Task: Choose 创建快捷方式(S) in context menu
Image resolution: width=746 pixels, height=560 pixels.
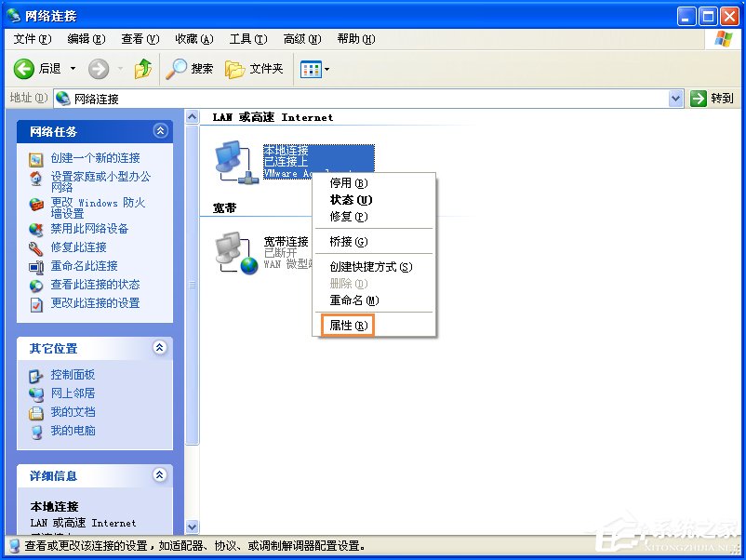Action: 374,267
